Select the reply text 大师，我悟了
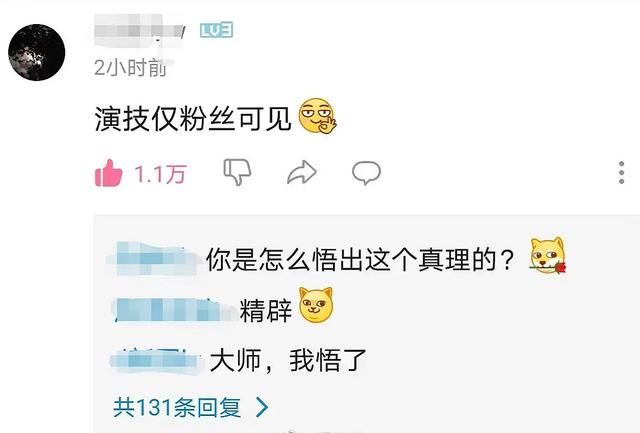 (288, 361)
